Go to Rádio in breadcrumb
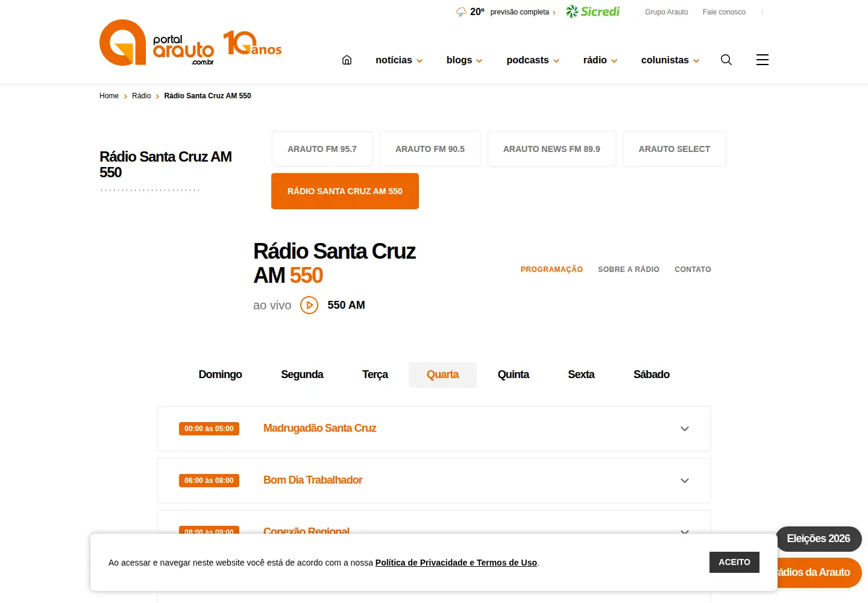Viewport: 868px width, 603px height. [142, 96]
